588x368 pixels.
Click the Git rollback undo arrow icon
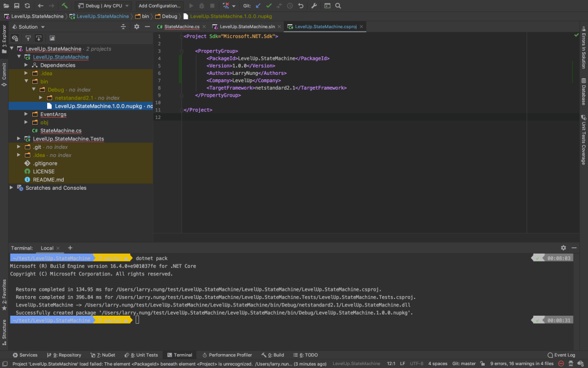click(301, 6)
